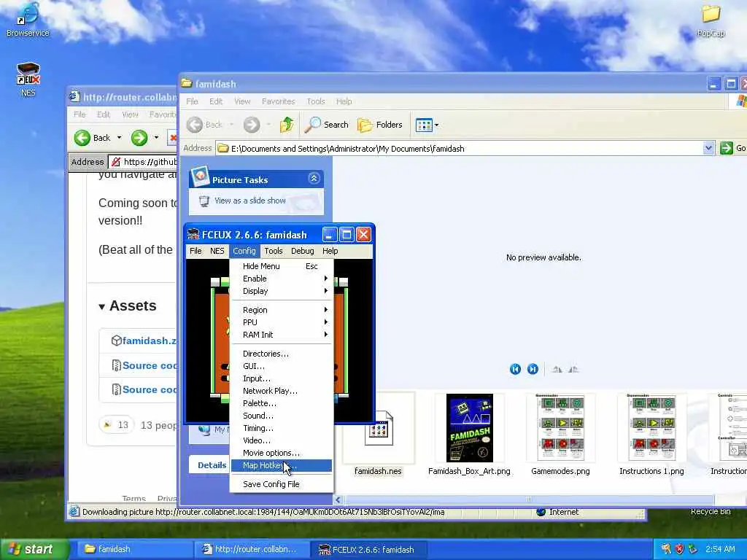Image resolution: width=747 pixels, height=560 pixels.
Task: Open Network Play... entry
Action: coord(281,391)
